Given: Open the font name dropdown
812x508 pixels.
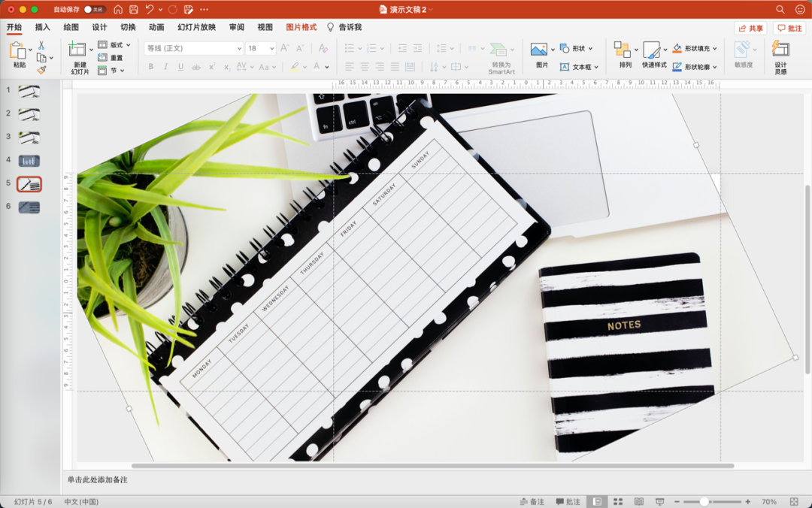Looking at the screenshot, I should tap(239, 48).
